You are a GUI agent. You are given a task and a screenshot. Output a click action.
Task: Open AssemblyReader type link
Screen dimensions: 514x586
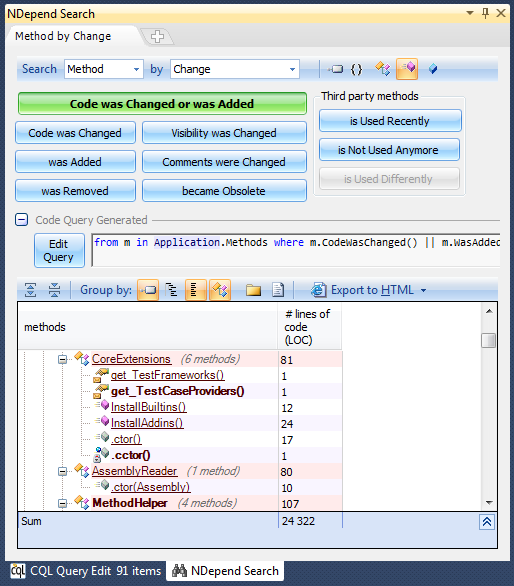tap(134, 471)
